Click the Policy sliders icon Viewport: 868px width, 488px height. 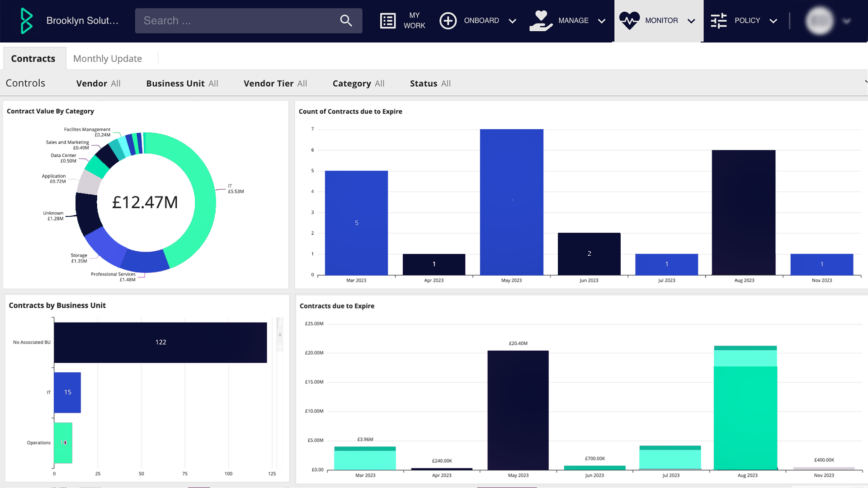(x=718, y=21)
